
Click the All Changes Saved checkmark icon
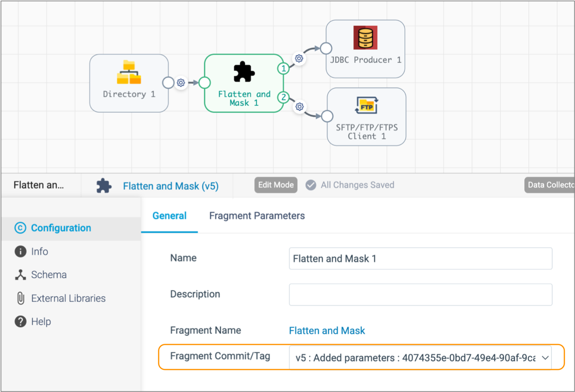point(311,185)
